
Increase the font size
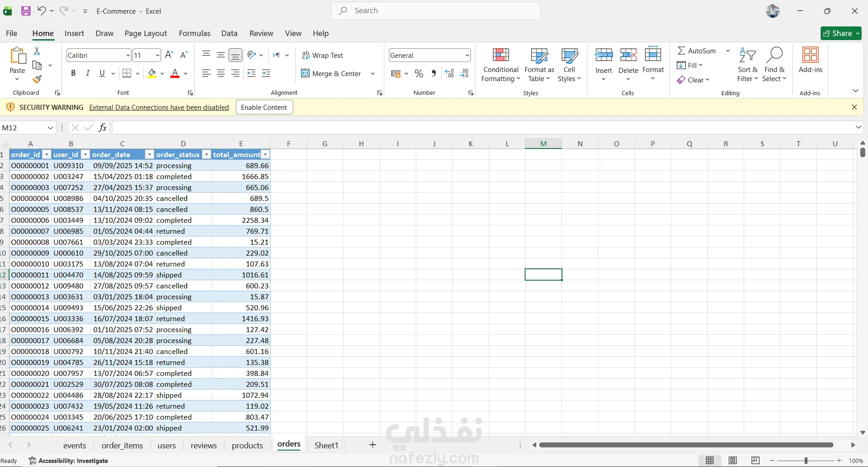pyautogui.click(x=169, y=55)
